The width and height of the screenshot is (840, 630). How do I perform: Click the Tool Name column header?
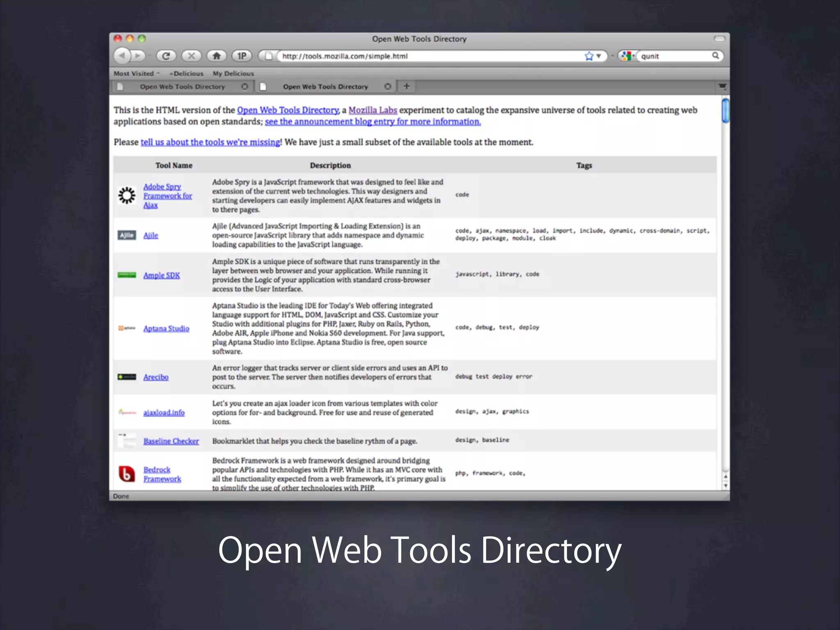click(173, 165)
